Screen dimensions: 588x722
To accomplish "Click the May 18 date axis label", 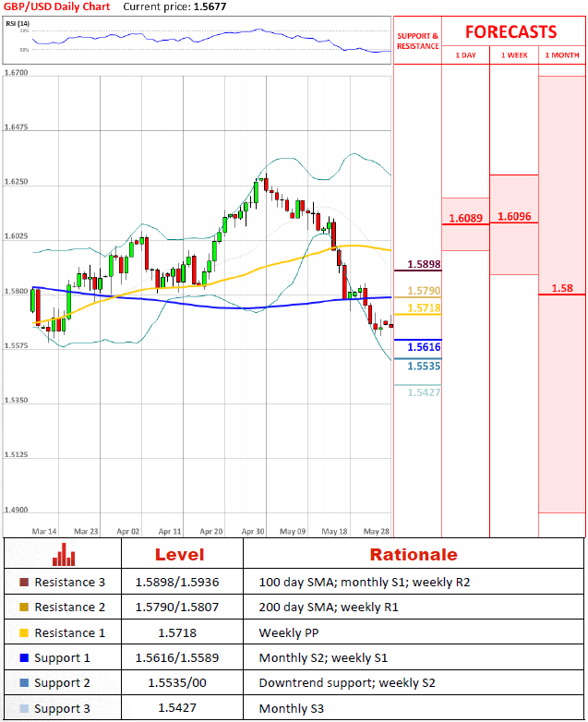I will (334, 532).
